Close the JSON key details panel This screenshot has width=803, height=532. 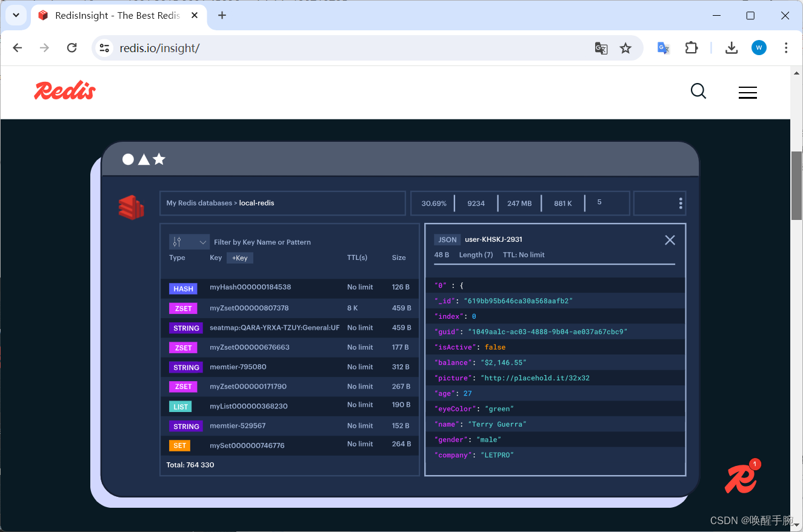click(670, 240)
